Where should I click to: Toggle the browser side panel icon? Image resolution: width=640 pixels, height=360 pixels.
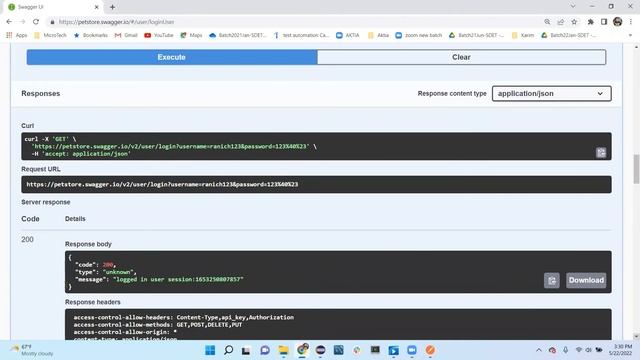coord(604,22)
